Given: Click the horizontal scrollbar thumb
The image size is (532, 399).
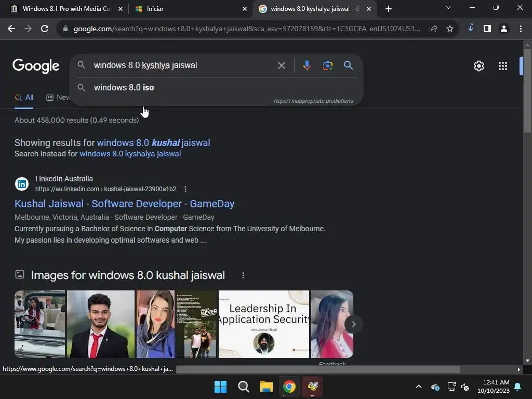Looking at the screenshot, I should pos(318,369).
